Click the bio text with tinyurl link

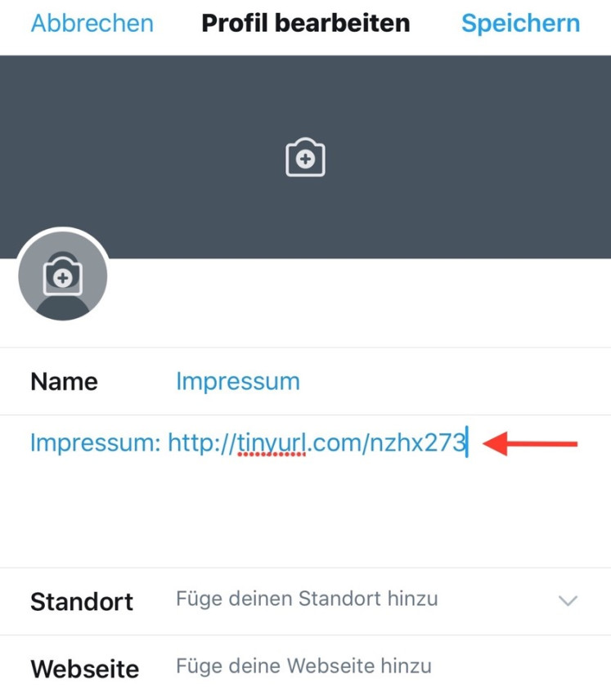pyautogui.click(x=249, y=443)
